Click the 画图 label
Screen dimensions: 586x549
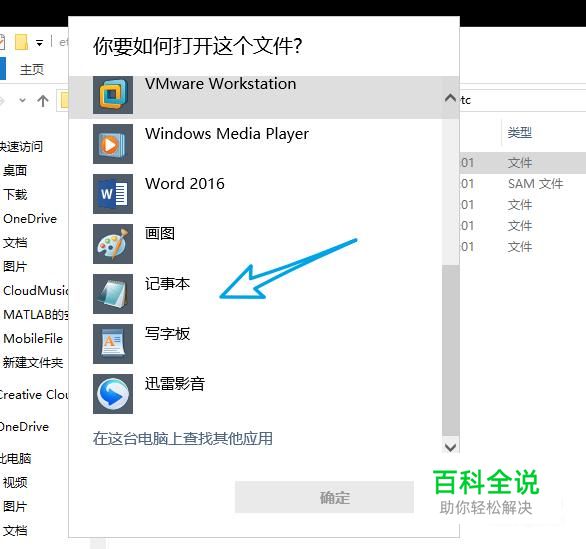[x=160, y=234]
